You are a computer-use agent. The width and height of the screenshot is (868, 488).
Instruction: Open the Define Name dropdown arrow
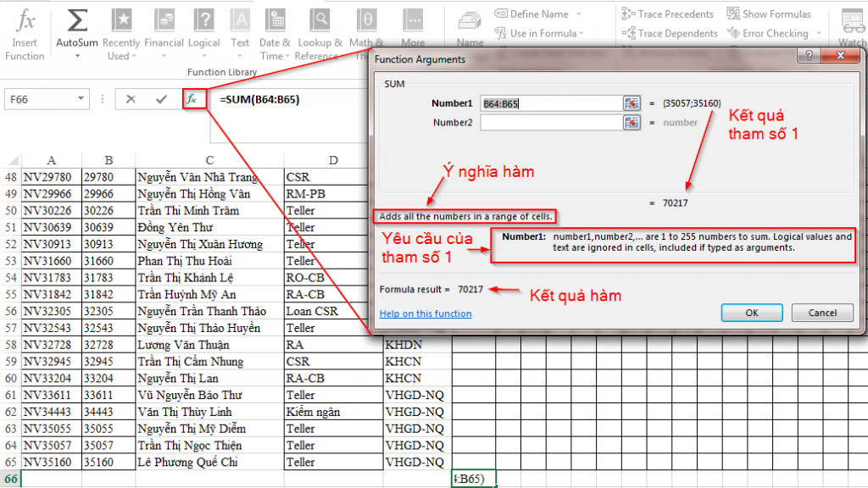point(579,14)
